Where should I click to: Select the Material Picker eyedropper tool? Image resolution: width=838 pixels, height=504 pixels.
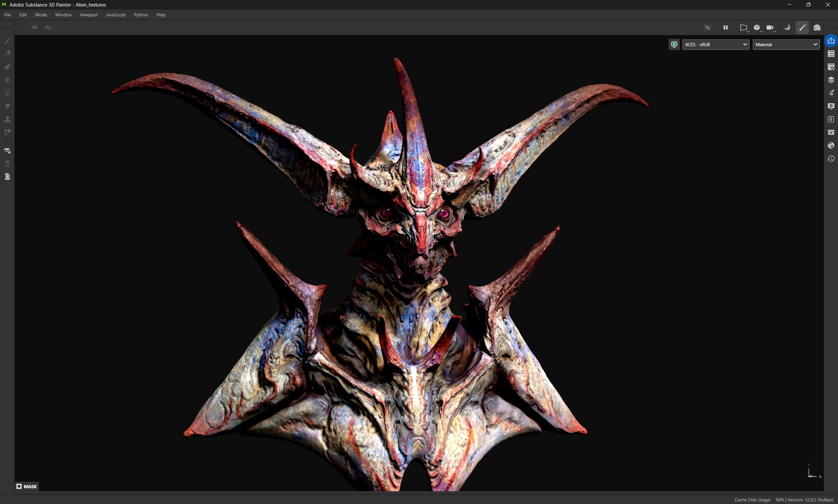point(8,132)
